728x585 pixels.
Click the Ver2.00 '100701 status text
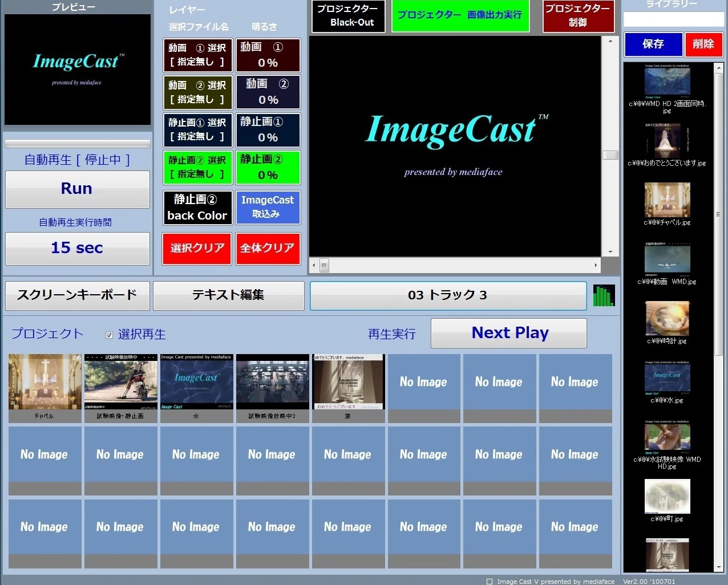coord(649,582)
